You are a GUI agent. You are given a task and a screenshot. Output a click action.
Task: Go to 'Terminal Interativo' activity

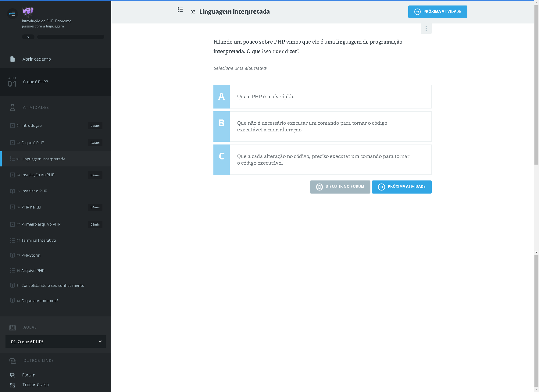point(38,241)
